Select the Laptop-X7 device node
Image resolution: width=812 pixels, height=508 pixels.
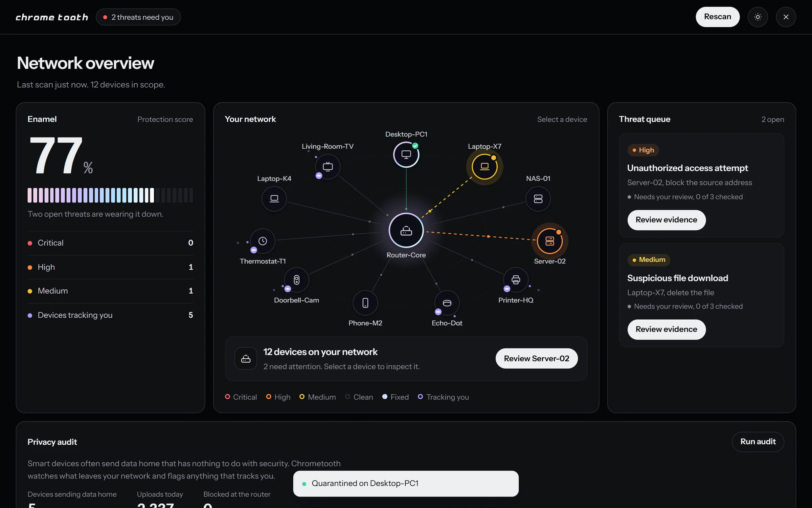coord(484,167)
